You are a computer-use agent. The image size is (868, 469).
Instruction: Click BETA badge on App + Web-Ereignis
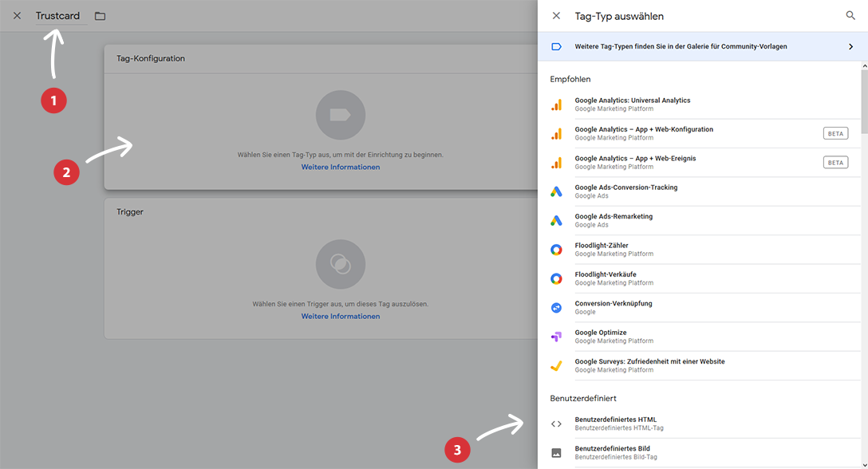(x=835, y=163)
